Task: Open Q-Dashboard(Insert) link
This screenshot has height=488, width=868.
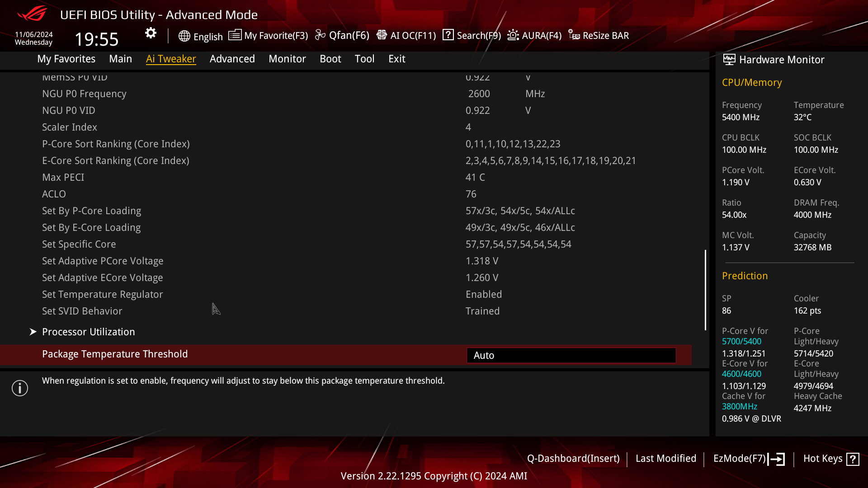Action: (x=573, y=458)
